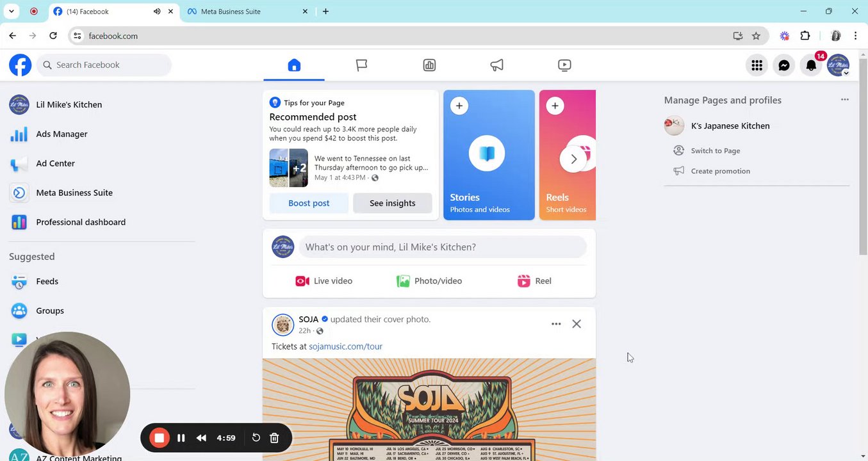Open the account profile picture menu
Viewport: 868px width, 461px height.
838,65
